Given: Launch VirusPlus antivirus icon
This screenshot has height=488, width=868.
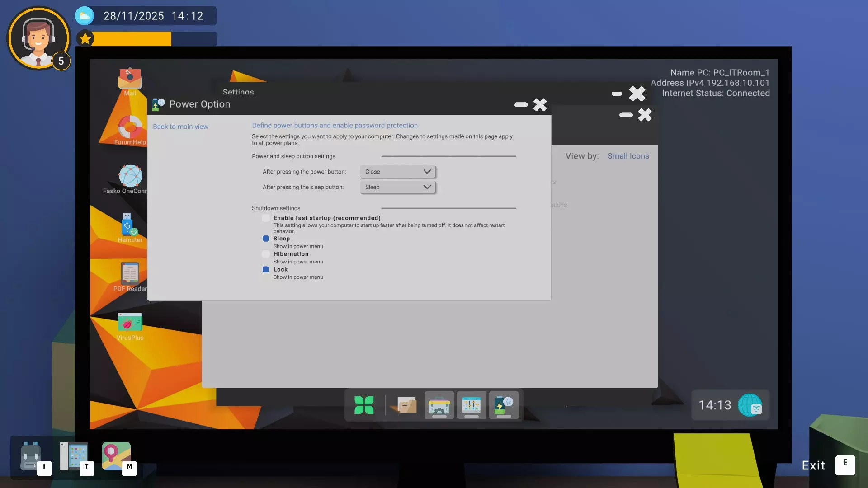Looking at the screenshot, I should [x=130, y=323].
